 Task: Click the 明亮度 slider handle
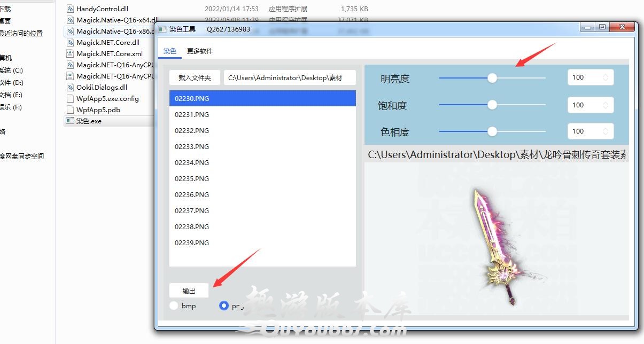tap(492, 78)
